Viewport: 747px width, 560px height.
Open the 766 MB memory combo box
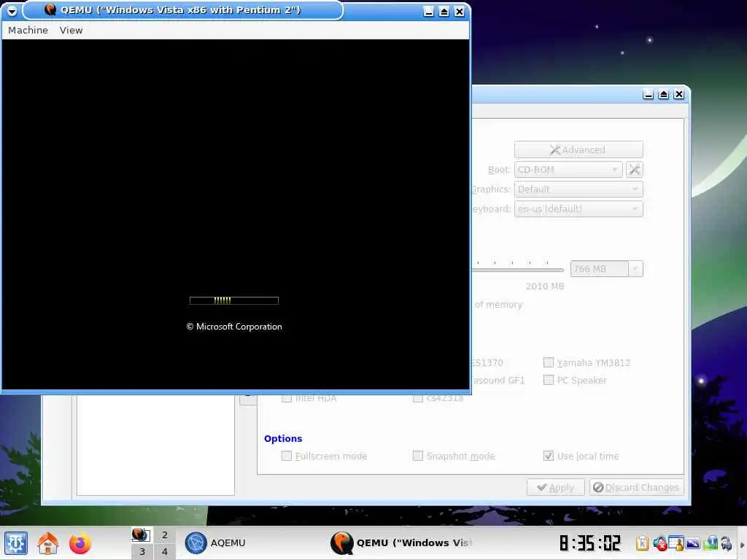606,268
